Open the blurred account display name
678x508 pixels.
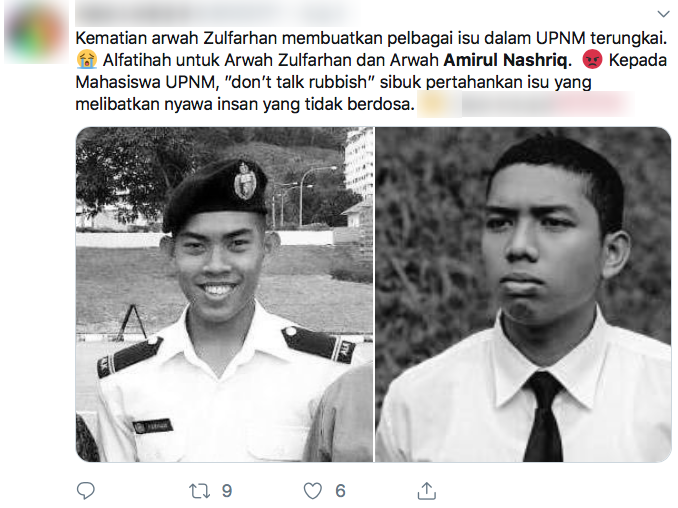(216, 13)
